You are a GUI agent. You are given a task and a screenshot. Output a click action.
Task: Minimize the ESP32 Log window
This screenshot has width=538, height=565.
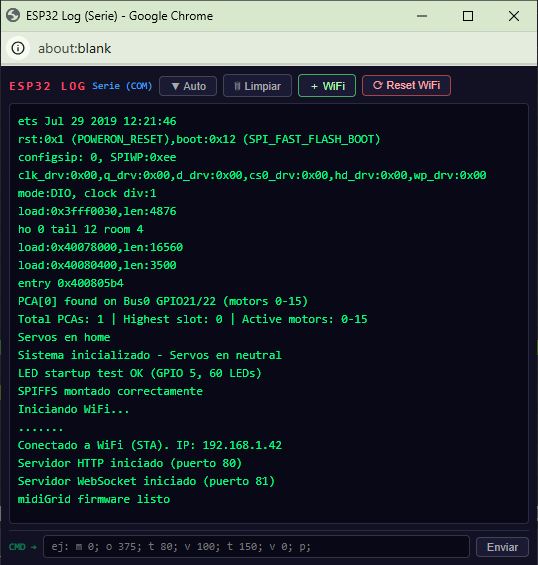[422, 16]
